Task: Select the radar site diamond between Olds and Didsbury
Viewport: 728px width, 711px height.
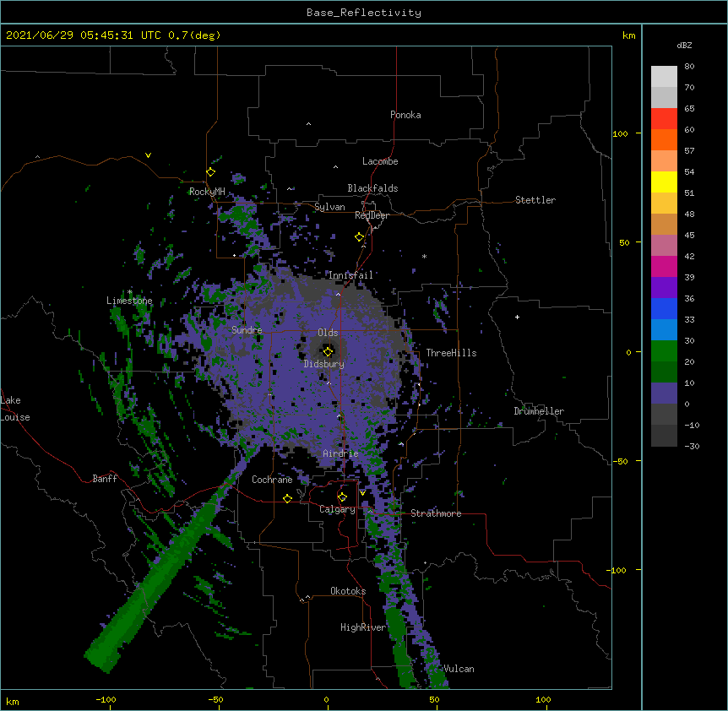Action: coord(328,351)
